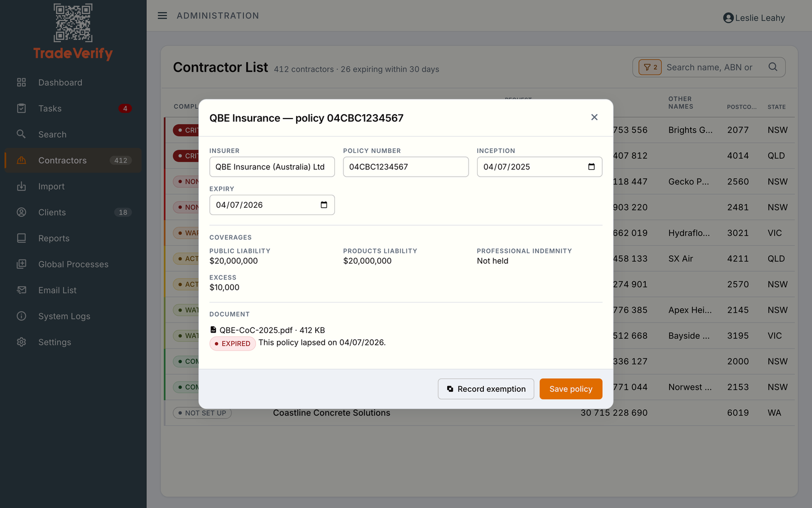The image size is (812, 508).
Task: Open the Expiry date calendar picker
Action: click(324, 205)
